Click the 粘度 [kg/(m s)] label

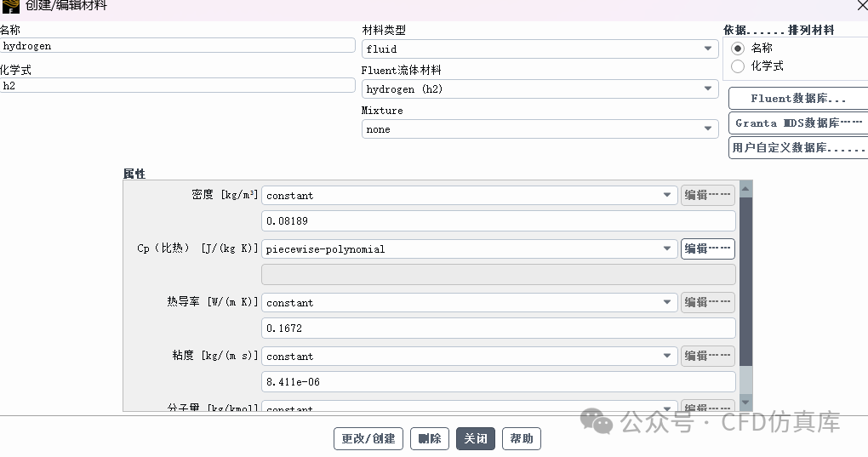coord(215,356)
